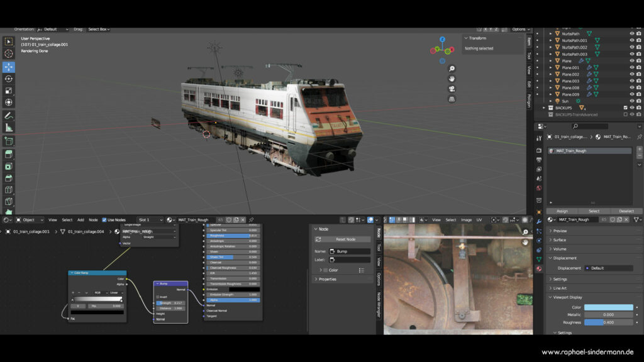Select the Annotate tool
644x362 pixels.
(x=9, y=116)
